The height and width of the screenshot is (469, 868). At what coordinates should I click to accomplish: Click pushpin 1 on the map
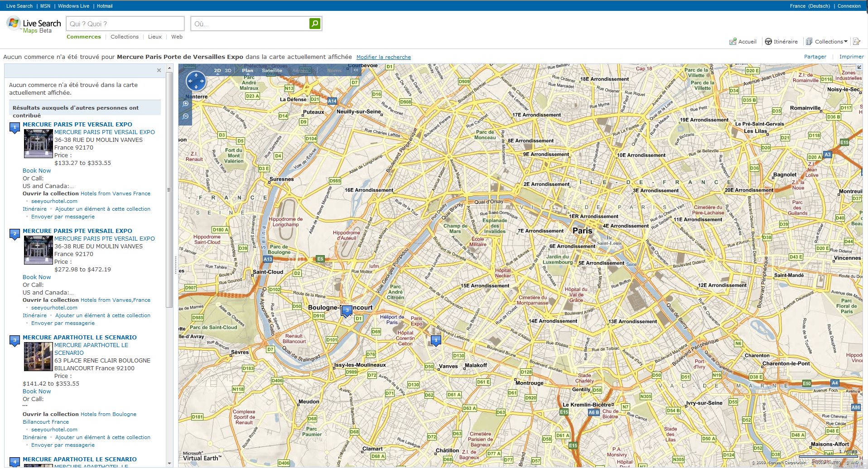tap(436, 340)
